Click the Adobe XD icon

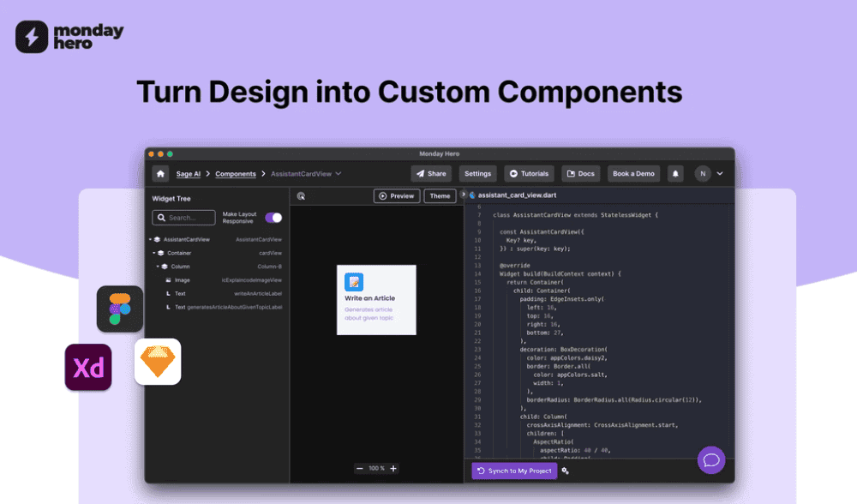[x=88, y=368]
